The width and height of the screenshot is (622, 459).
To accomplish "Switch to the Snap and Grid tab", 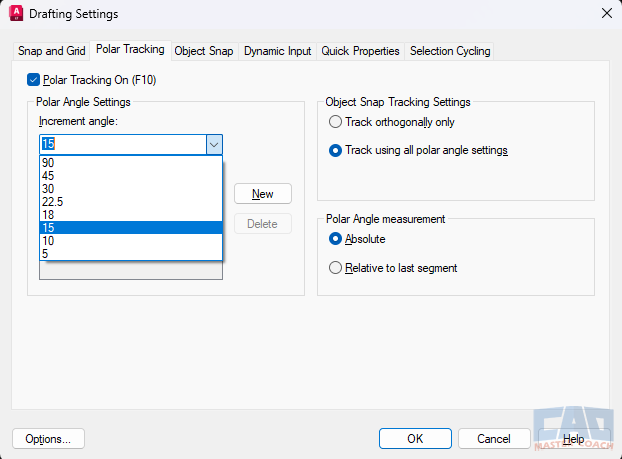I will [x=52, y=51].
